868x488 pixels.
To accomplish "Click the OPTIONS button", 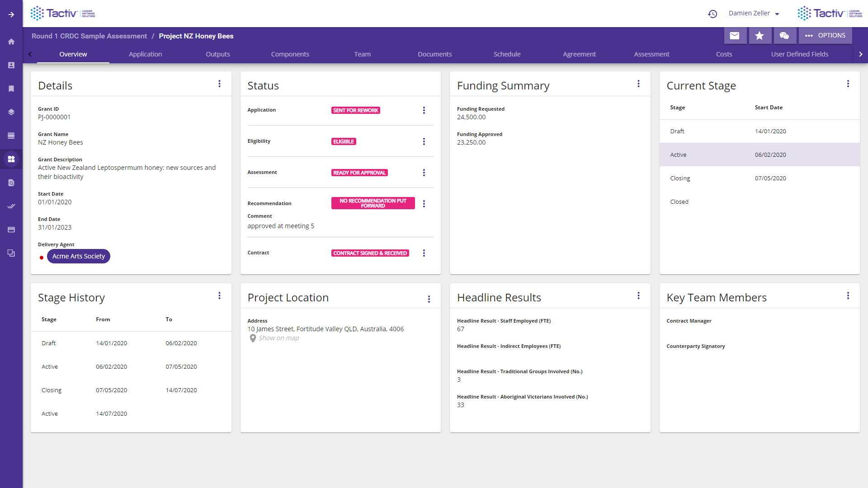I will pyautogui.click(x=825, y=36).
